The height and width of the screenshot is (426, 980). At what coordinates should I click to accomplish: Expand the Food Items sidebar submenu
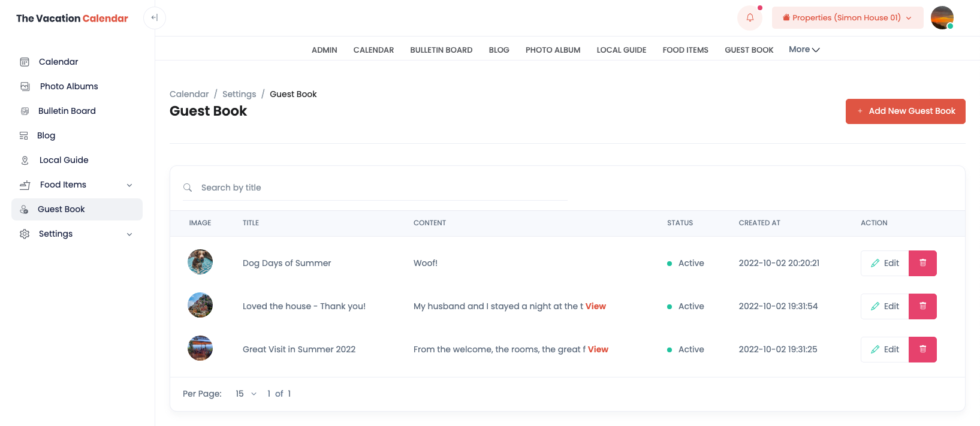[129, 185]
